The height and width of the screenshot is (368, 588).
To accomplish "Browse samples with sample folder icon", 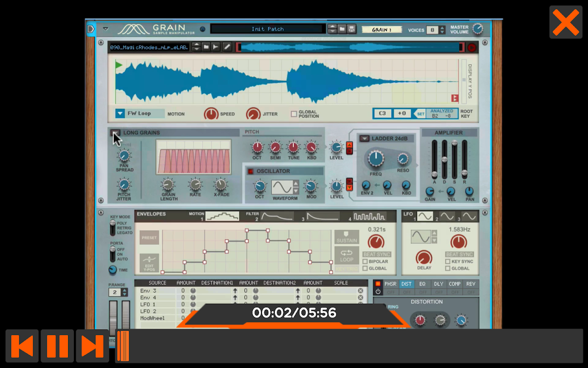I will (206, 47).
